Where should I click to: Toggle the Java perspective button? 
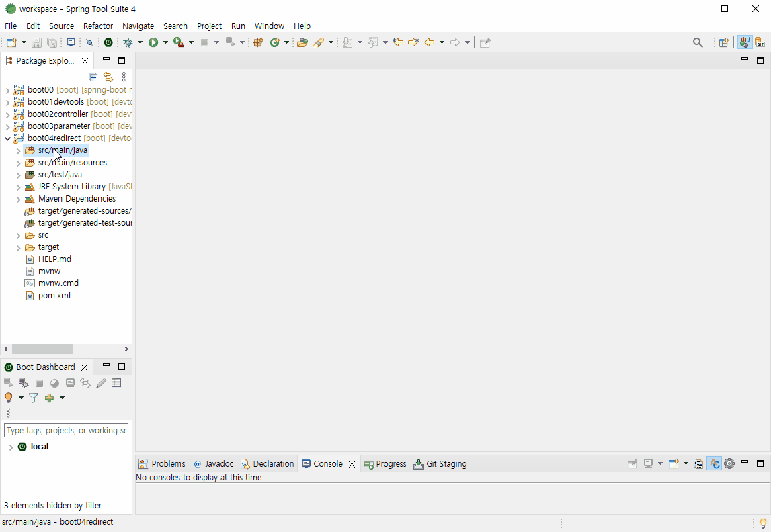(744, 43)
